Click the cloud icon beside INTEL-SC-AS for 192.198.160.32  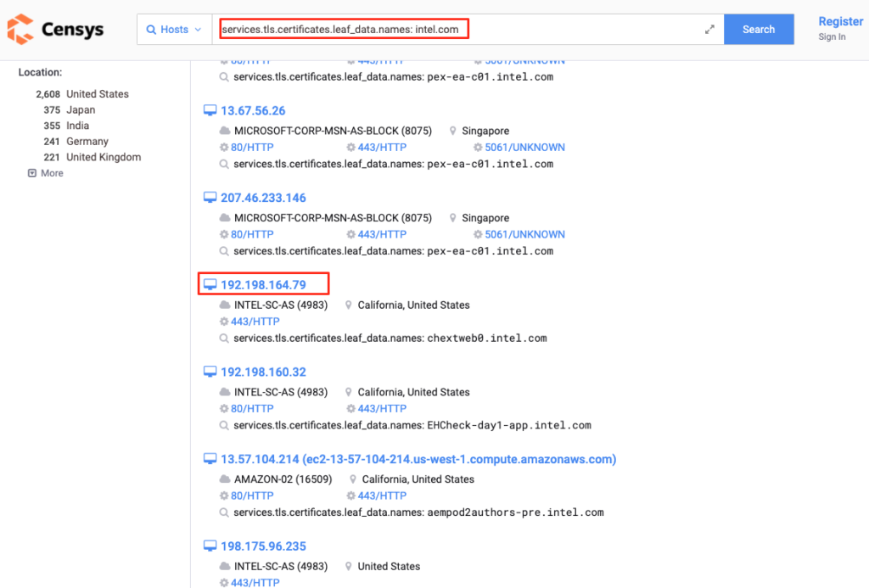point(224,392)
